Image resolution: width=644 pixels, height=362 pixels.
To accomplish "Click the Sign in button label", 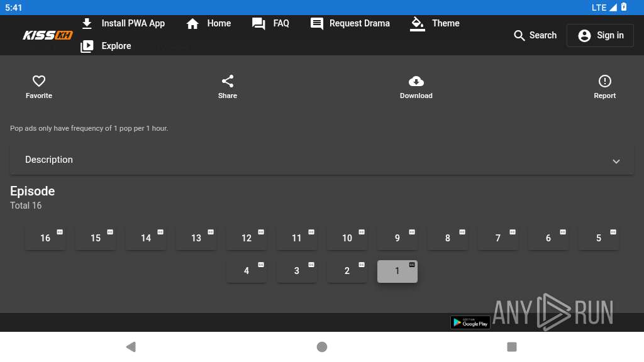I will 610,35.
